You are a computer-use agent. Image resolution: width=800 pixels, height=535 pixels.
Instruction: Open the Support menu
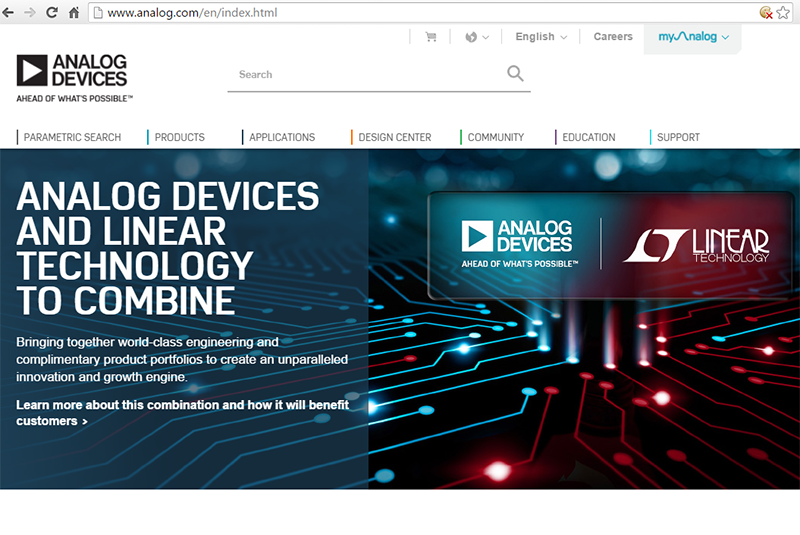(678, 137)
